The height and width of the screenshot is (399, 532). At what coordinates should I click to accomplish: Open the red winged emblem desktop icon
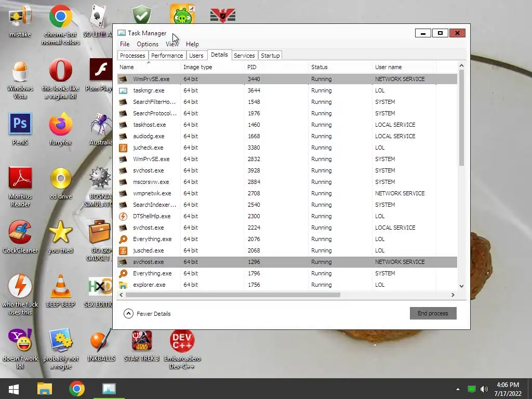click(x=222, y=16)
